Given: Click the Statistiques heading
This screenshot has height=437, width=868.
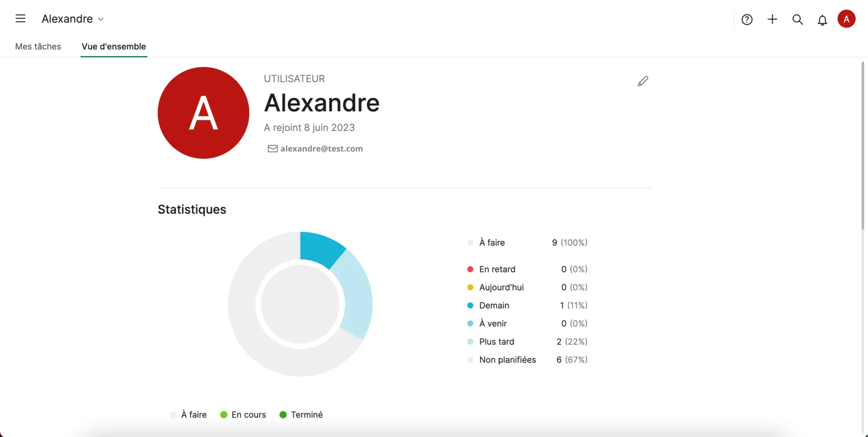Looking at the screenshot, I should tap(192, 209).
